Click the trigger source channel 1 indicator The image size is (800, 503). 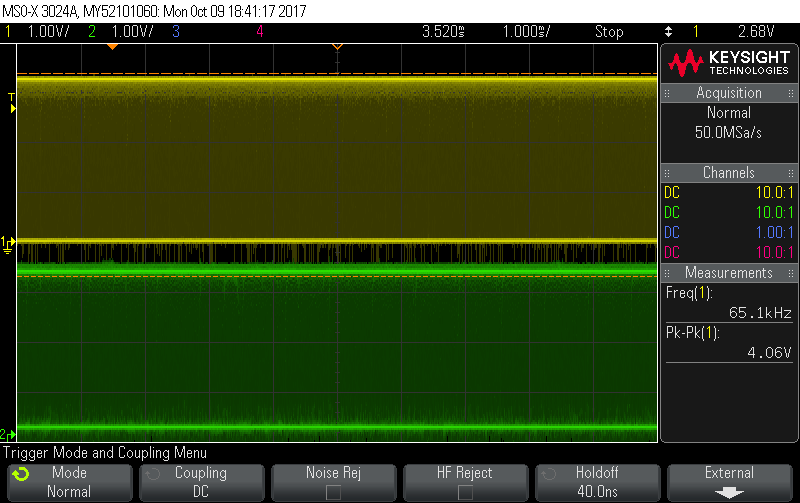pos(695,32)
